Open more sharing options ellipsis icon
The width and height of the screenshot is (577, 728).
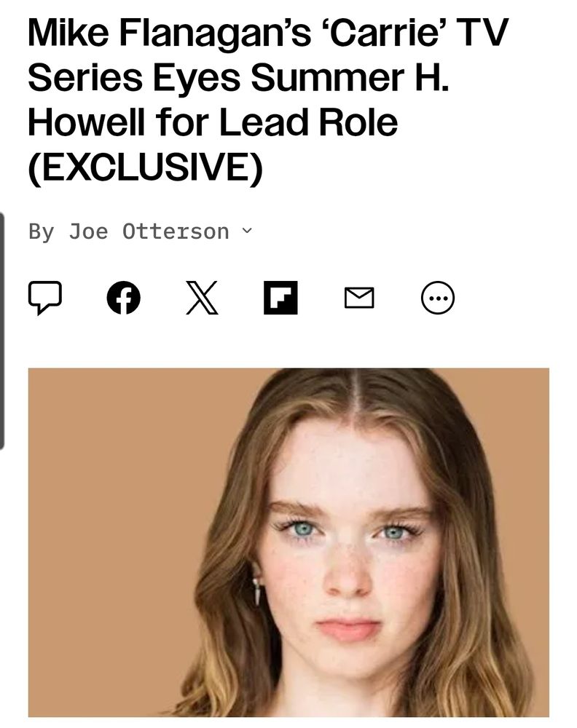(x=438, y=298)
